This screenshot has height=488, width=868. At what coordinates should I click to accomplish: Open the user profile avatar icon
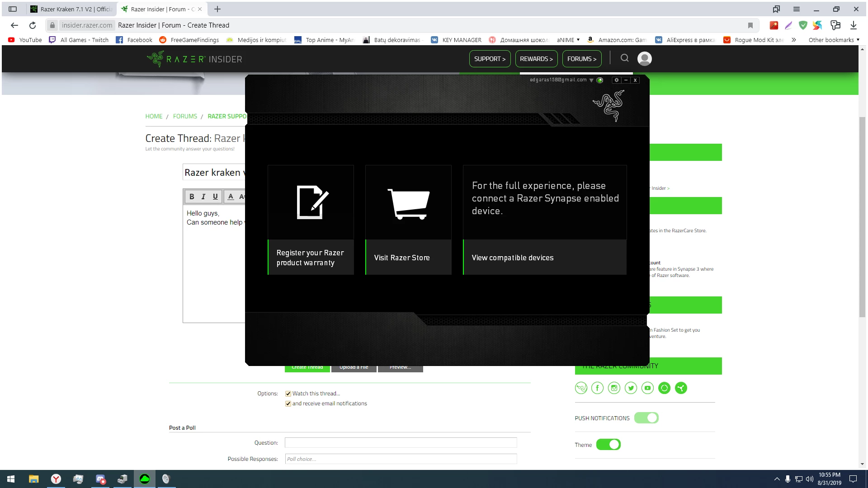(x=644, y=58)
